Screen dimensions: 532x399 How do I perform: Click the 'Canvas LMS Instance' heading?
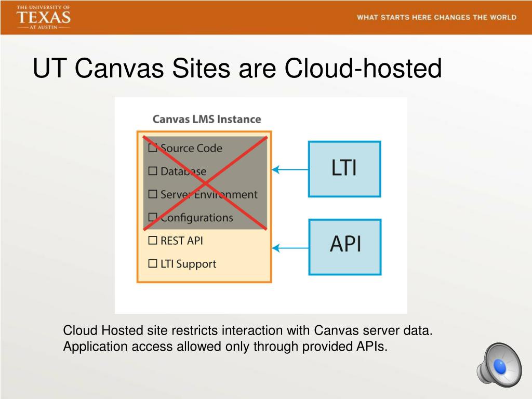tap(207, 119)
